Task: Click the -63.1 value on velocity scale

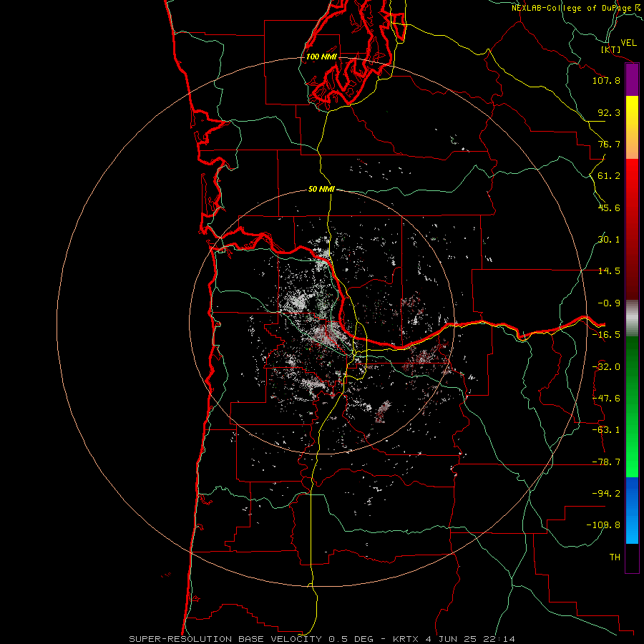Action: click(606, 430)
